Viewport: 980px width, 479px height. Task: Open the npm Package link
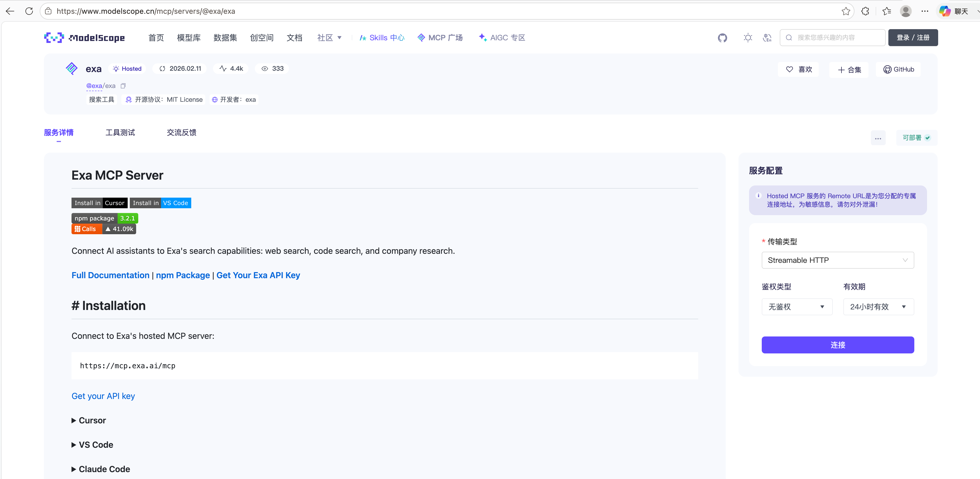[182, 275]
